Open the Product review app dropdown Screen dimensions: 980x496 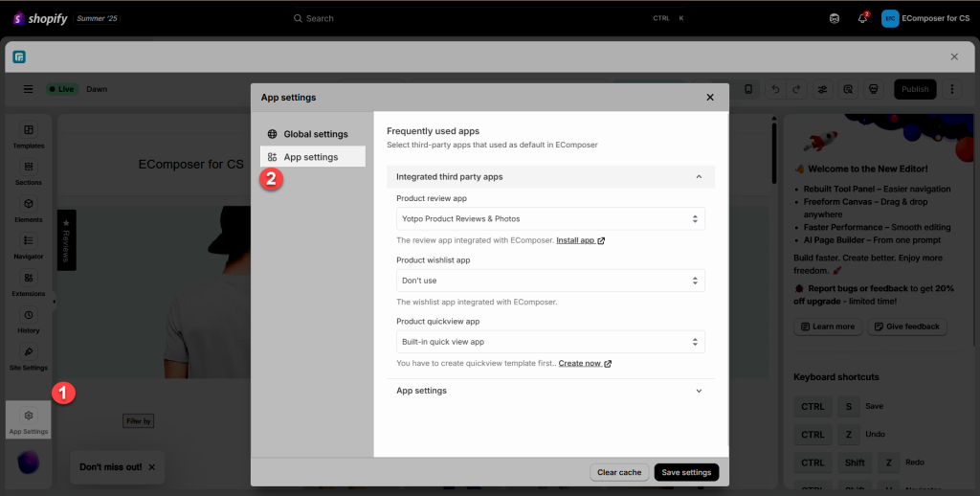(550, 219)
